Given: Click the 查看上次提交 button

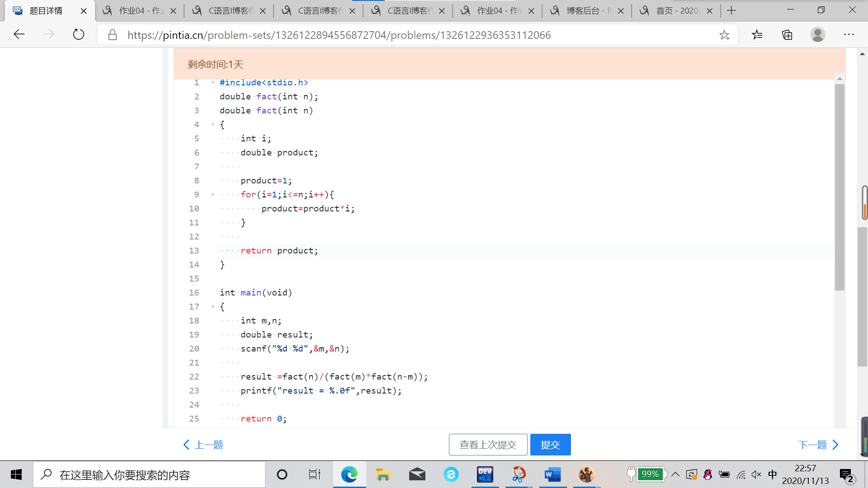Looking at the screenshot, I should click(x=488, y=445).
